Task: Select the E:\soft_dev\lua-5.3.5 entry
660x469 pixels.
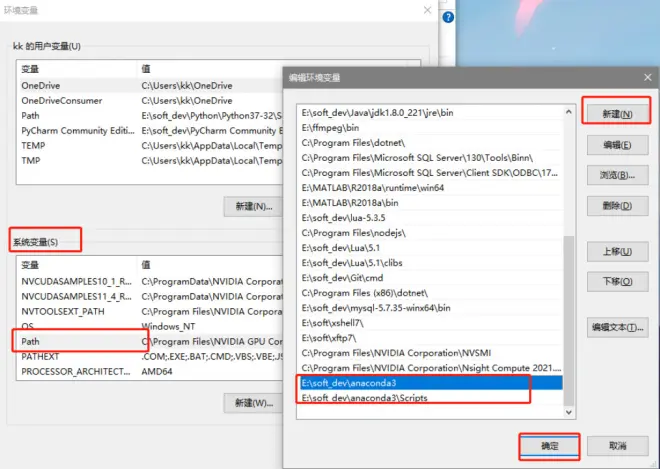Action: click(x=429, y=218)
